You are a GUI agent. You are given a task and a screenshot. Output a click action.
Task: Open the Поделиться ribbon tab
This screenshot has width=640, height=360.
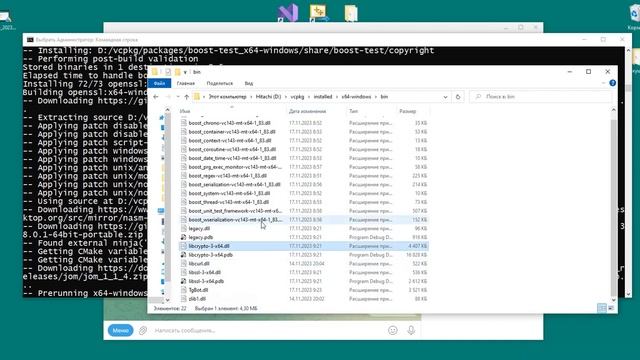[x=220, y=83]
